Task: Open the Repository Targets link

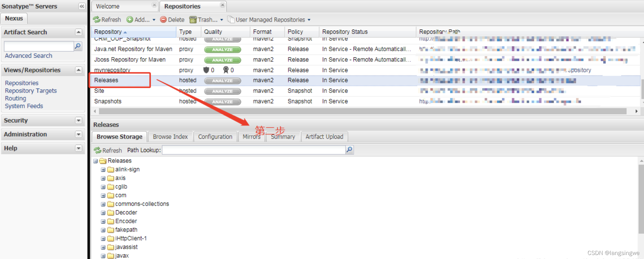Action: (x=31, y=91)
